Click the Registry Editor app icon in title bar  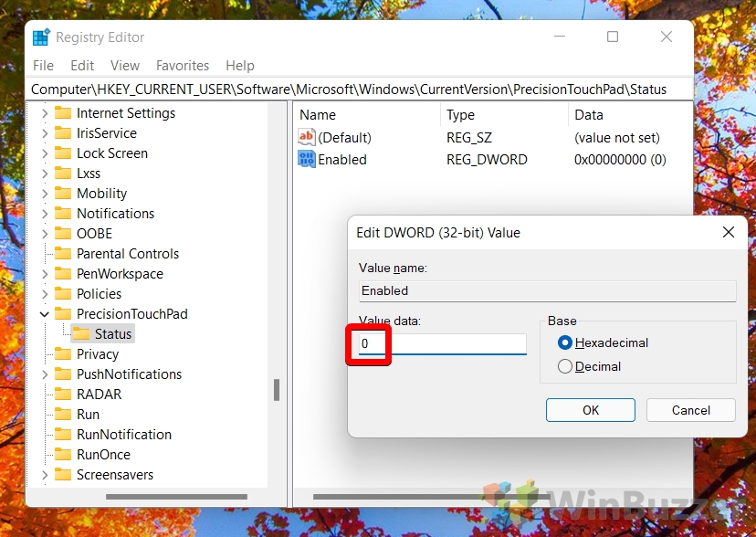point(41,37)
